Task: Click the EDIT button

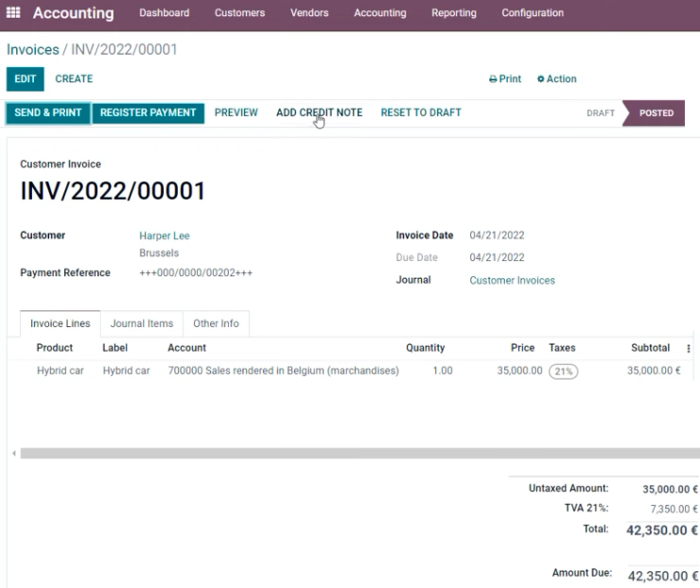Action: tap(25, 79)
